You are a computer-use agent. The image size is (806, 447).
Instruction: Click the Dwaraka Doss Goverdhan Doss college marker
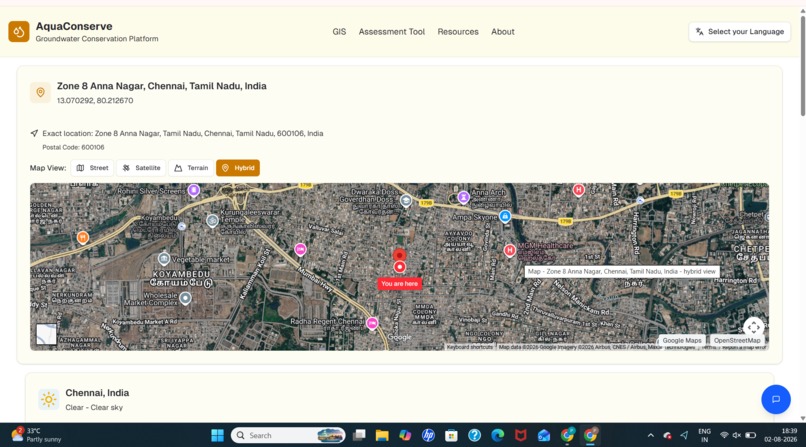click(406, 201)
